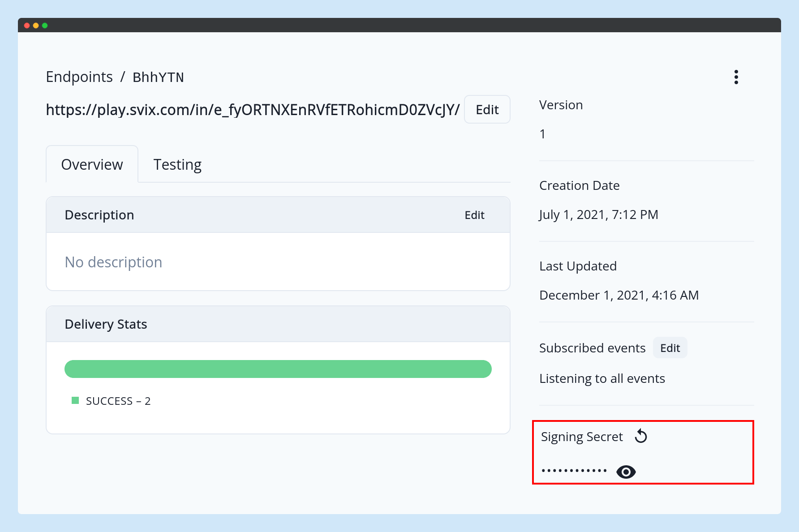Edit the Description section
799x532 pixels.
[474, 215]
